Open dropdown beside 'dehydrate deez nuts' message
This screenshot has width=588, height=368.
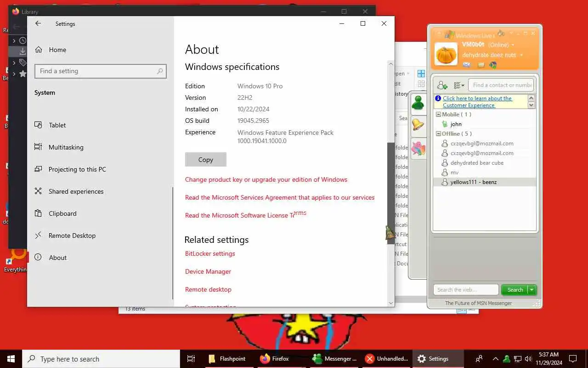point(521,55)
